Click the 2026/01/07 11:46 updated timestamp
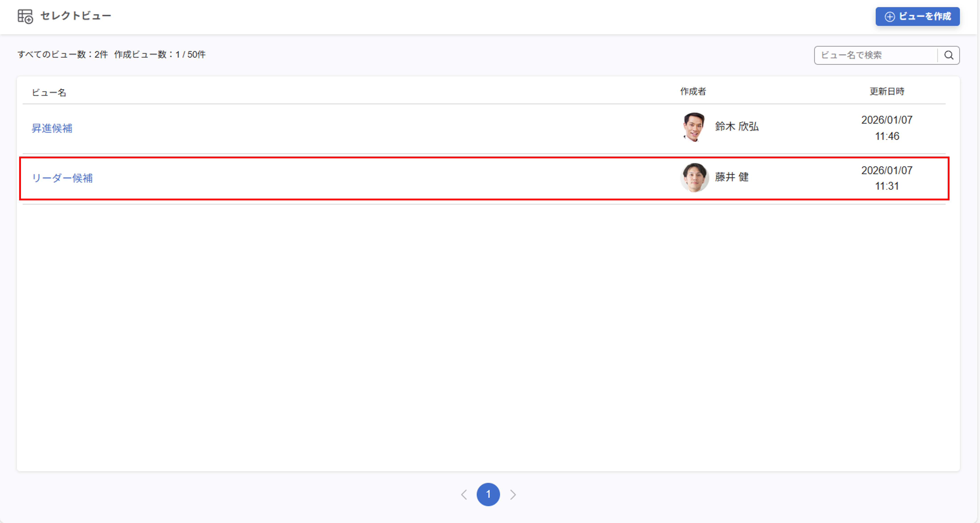The image size is (980, 523). tap(887, 128)
